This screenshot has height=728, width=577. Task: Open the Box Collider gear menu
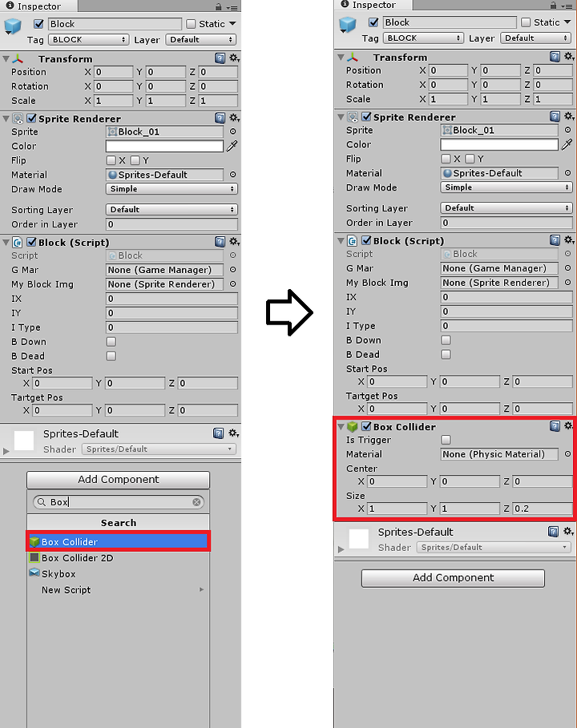pos(569,426)
